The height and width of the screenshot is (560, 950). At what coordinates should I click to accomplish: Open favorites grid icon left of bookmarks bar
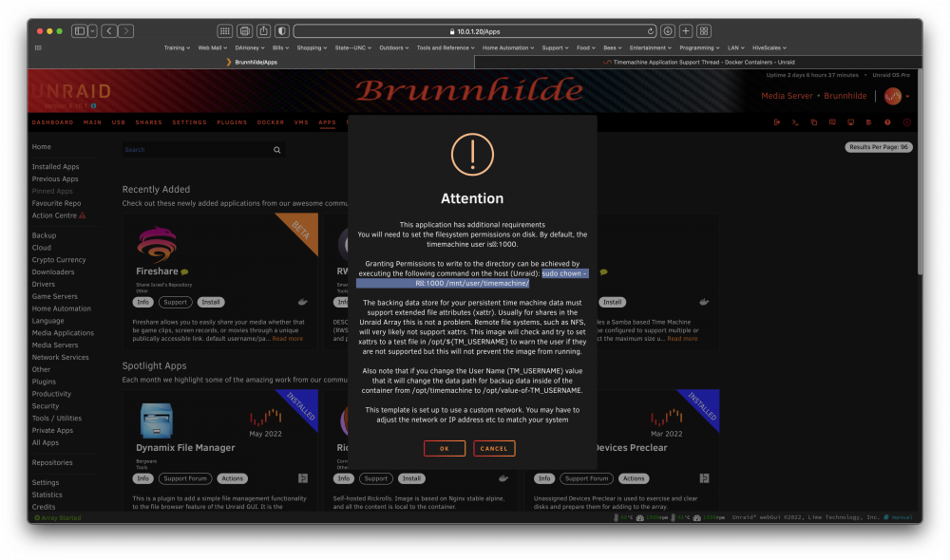pos(38,47)
